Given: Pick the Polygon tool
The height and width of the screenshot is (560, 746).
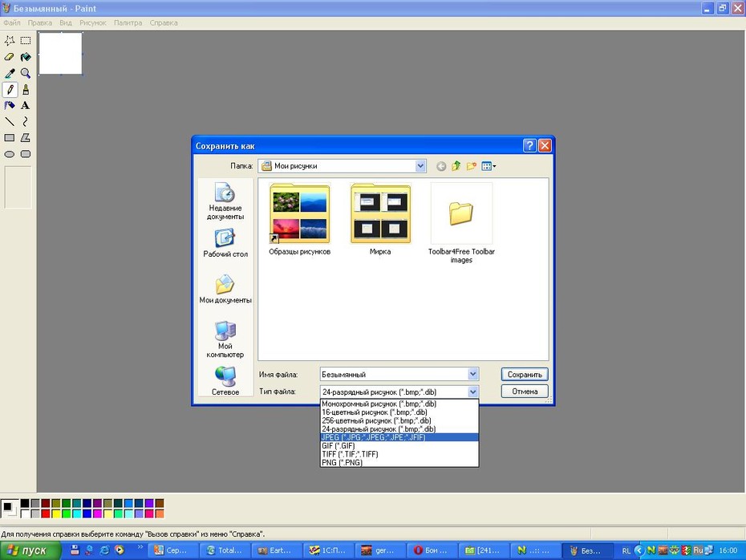Looking at the screenshot, I should pos(26,138).
